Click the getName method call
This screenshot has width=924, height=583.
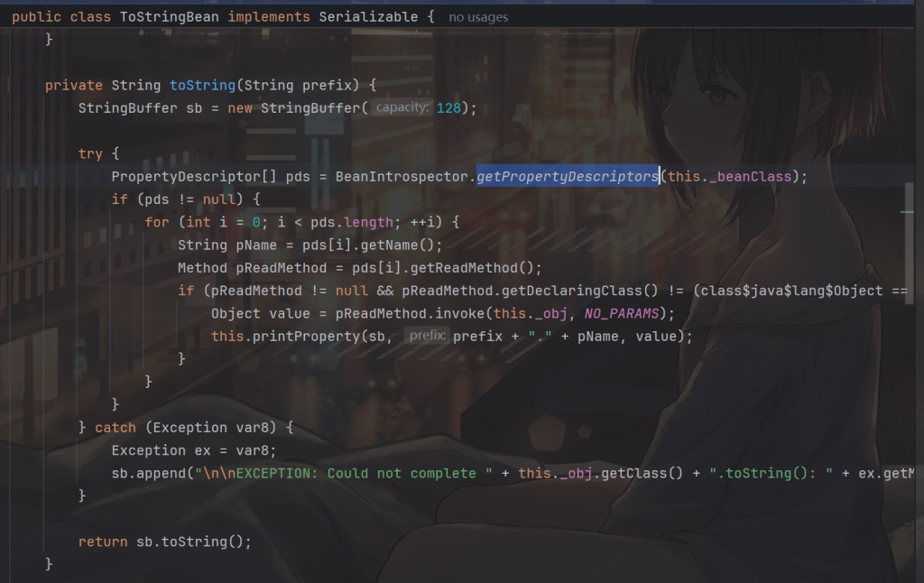(388, 245)
